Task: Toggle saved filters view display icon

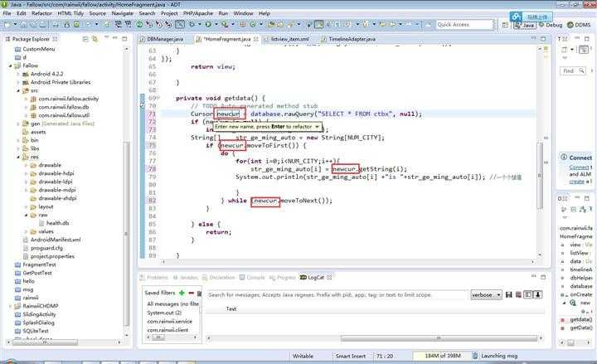Action: tap(528, 294)
